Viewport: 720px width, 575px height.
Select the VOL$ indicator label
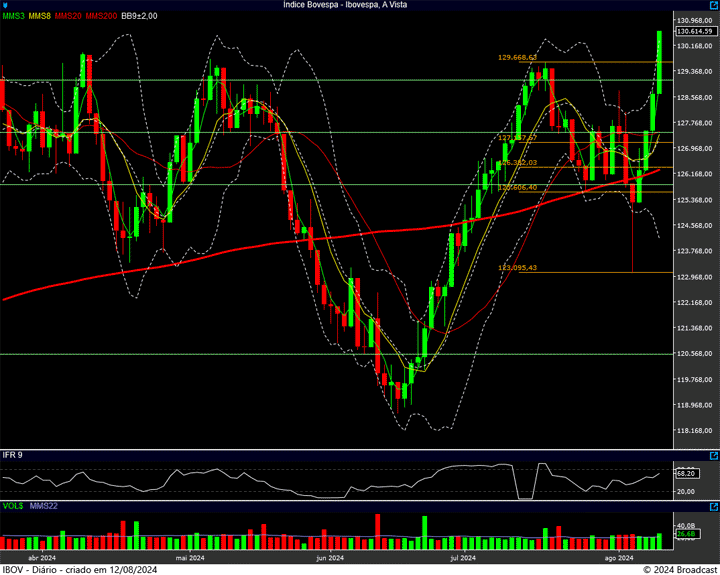(12, 506)
